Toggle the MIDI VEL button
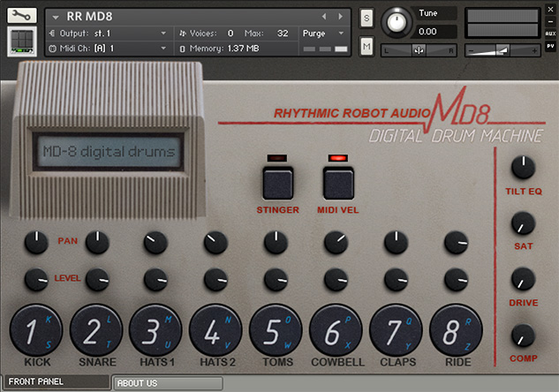 338,183
